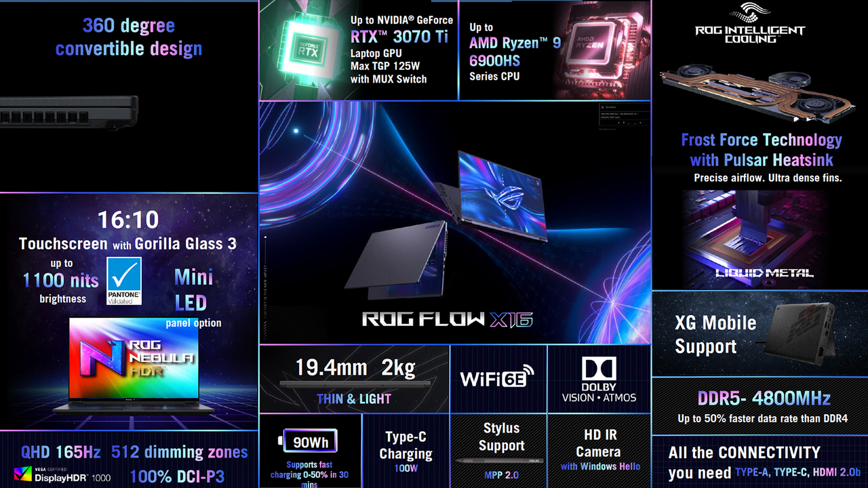This screenshot has width=868, height=488.
Task: Click the 'TYPE-A, TYPE-C, HDMI 2.0b' text
Action: 797,473
